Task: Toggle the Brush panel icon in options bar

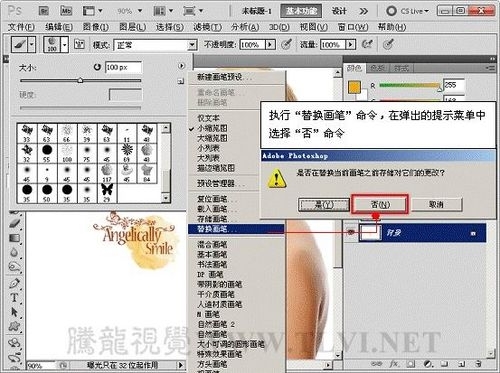Action: pyautogui.click(x=79, y=44)
